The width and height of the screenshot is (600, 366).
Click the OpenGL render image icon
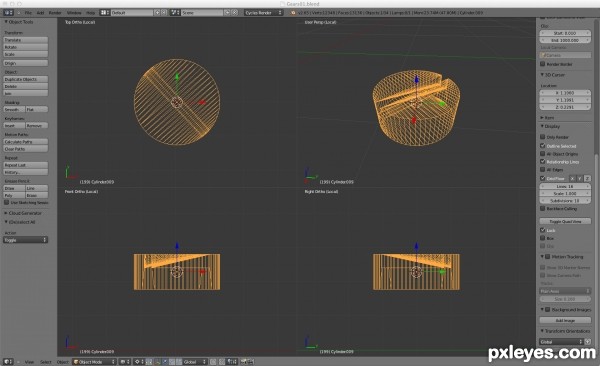click(x=244, y=361)
